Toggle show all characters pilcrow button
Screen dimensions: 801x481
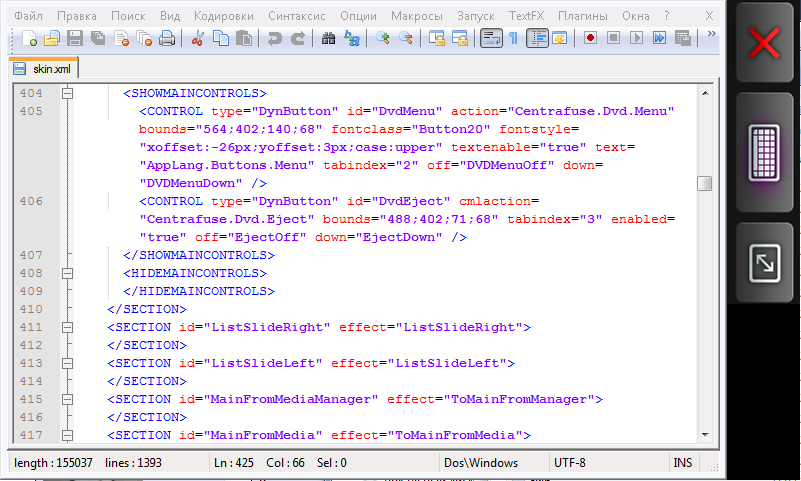tap(513, 38)
